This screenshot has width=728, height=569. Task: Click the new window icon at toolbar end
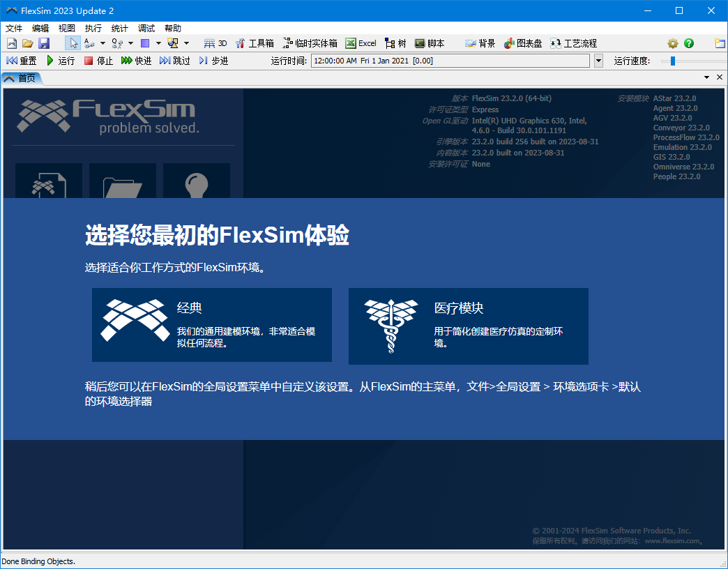tap(720, 44)
